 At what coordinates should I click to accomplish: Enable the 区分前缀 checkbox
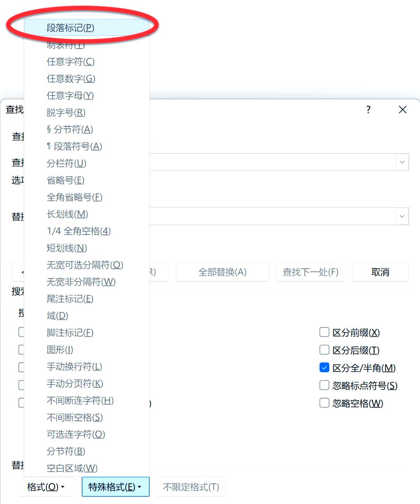pyautogui.click(x=324, y=332)
